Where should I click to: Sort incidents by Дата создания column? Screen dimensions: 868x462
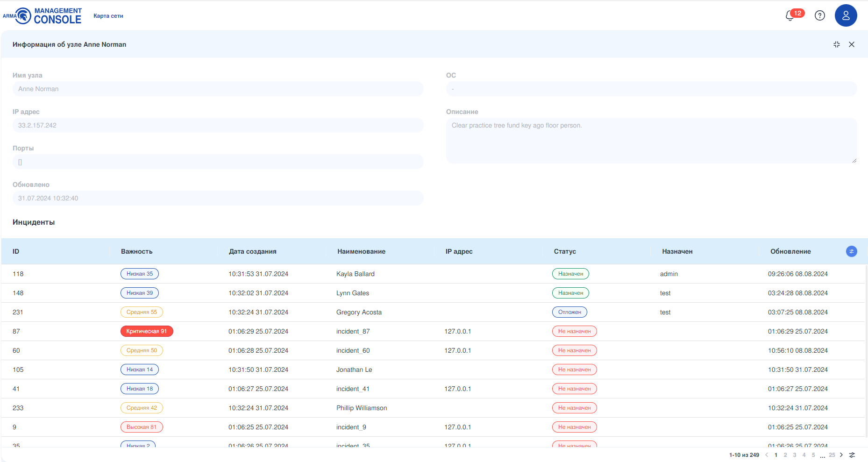(x=252, y=251)
